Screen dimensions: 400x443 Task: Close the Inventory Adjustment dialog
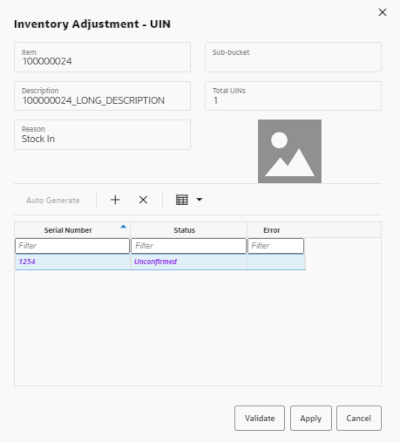point(382,12)
